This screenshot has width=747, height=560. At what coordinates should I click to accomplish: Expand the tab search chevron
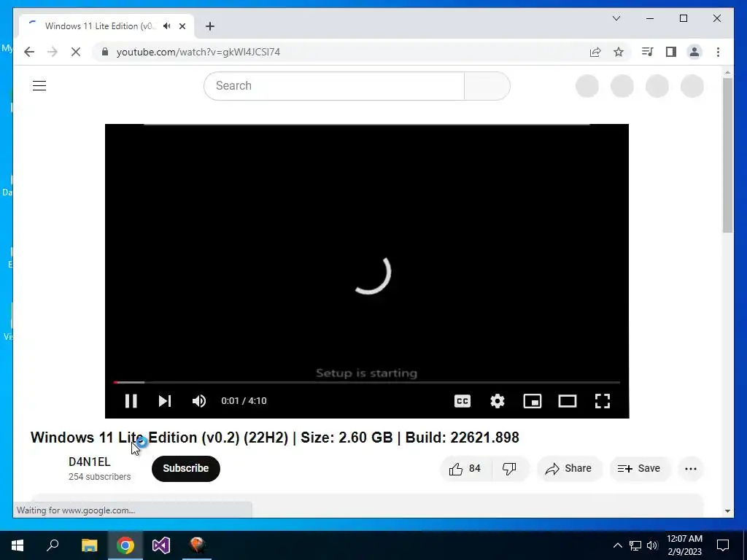(616, 18)
